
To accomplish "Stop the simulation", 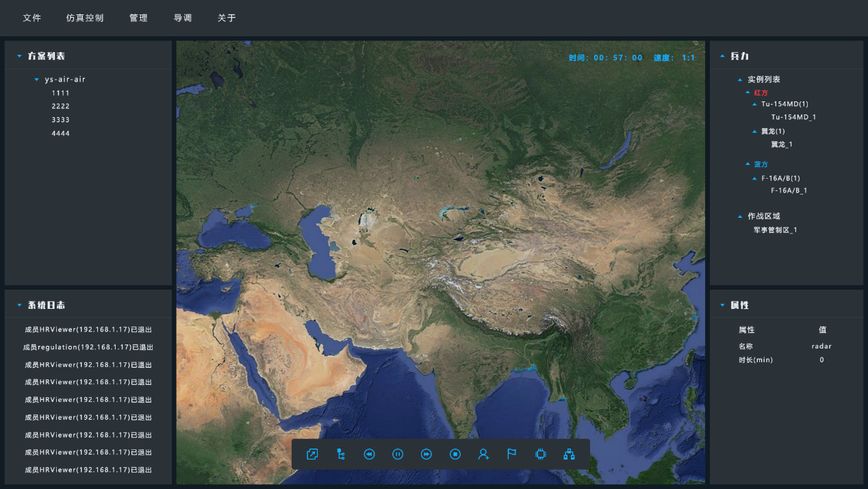I will click(455, 454).
